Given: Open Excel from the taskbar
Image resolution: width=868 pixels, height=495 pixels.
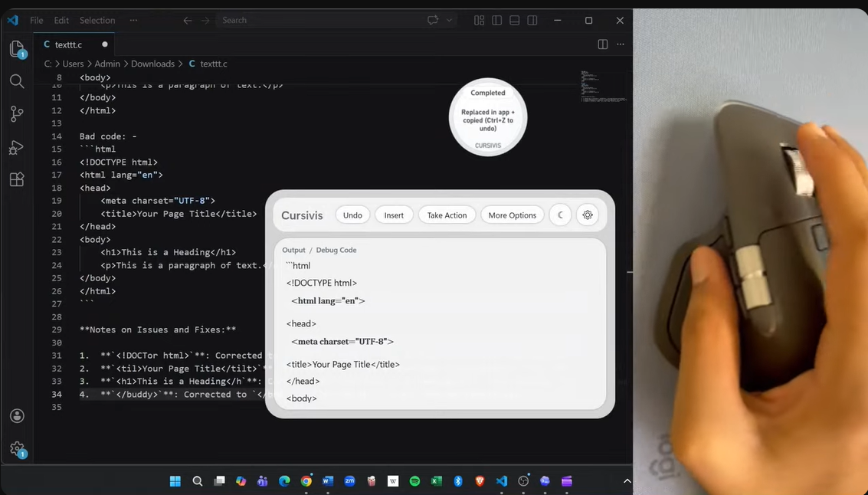Looking at the screenshot, I should [x=436, y=481].
